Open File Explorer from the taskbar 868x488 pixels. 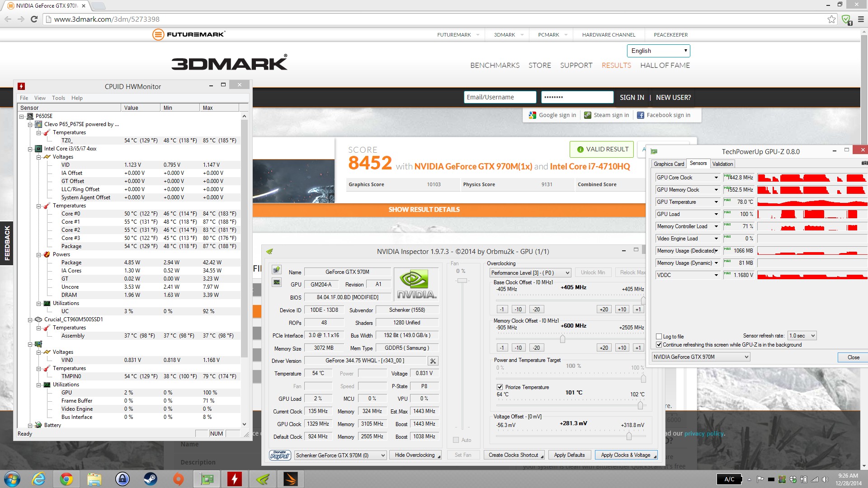click(x=94, y=479)
